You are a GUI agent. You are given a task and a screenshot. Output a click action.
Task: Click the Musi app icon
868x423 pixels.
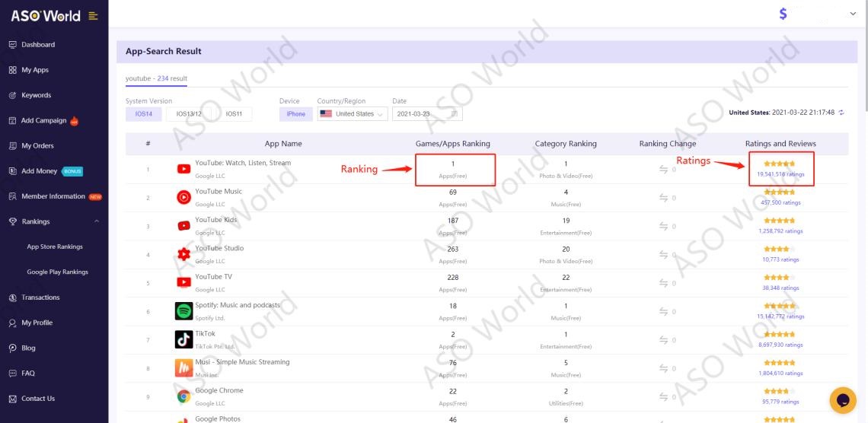pos(183,368)
